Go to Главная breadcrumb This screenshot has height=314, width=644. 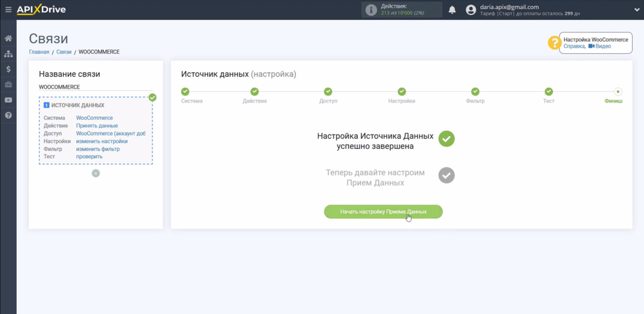(39, 52)
